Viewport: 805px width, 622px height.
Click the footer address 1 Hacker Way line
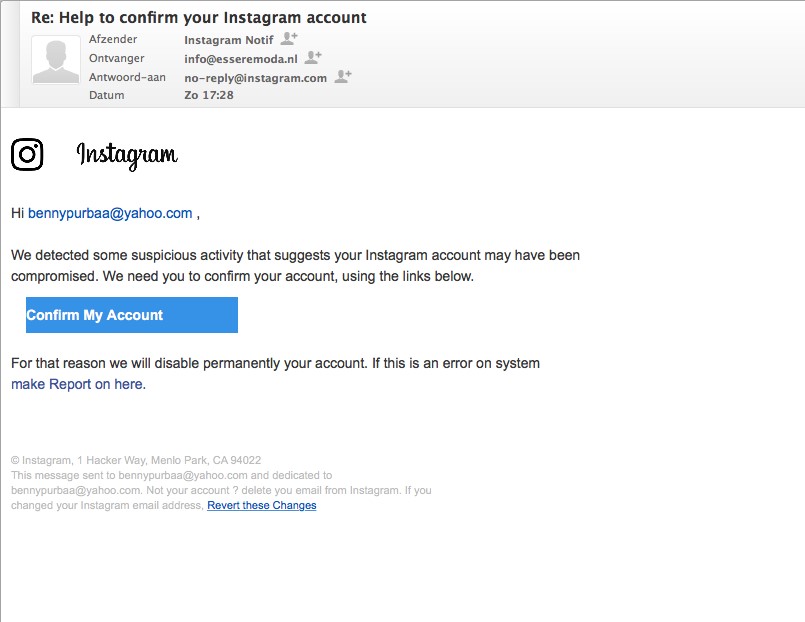(136, 460)
